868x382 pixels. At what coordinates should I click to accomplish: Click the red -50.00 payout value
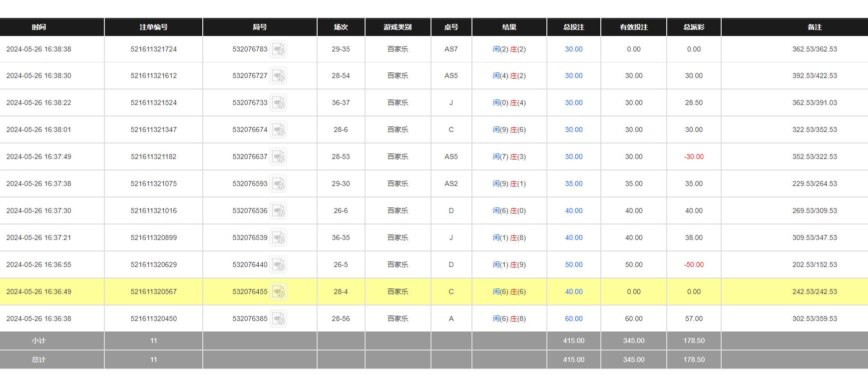coord(694,264)
